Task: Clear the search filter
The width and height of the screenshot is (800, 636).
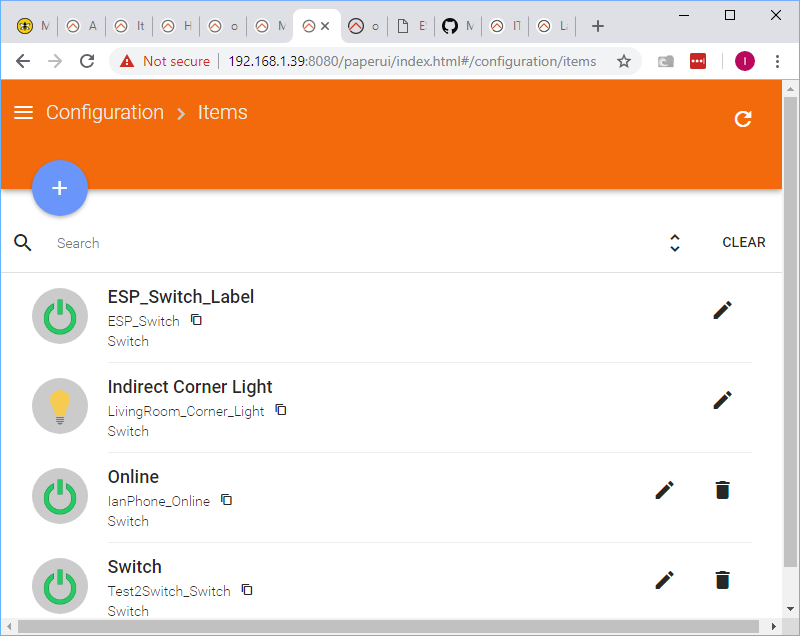Action: coord(744,243)
